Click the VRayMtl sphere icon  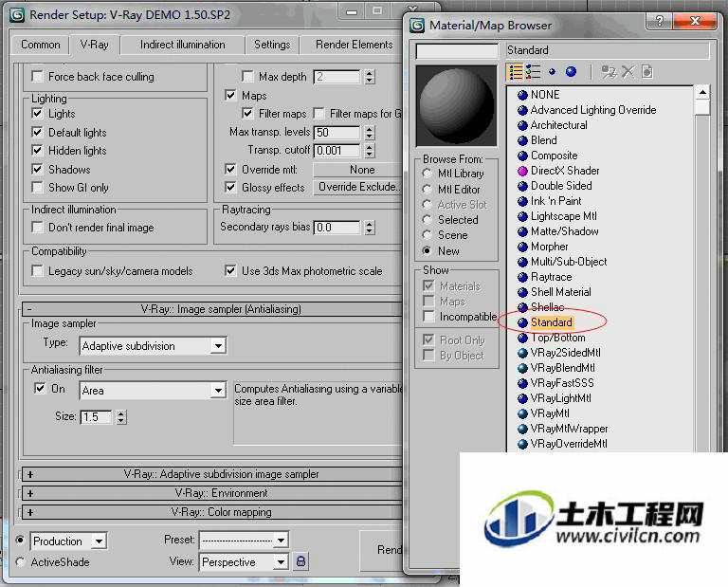522,413
